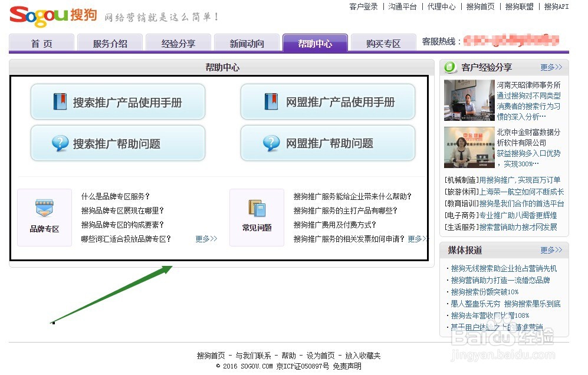588x375 pixels.
Task: Click 什么是品牌专区服务？ question
Action: (116, 196)
